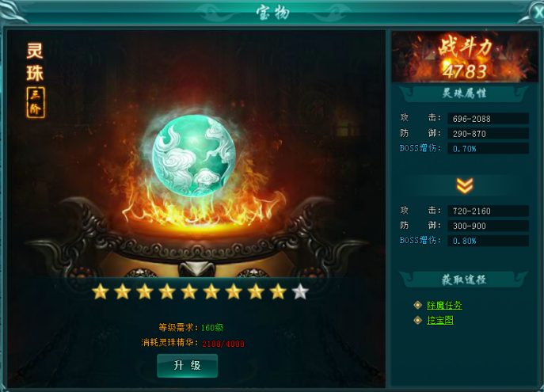Click the diamond bullet beside 挖宝图
This screenshot has height=392, width=544.
[x=418, y=320]
